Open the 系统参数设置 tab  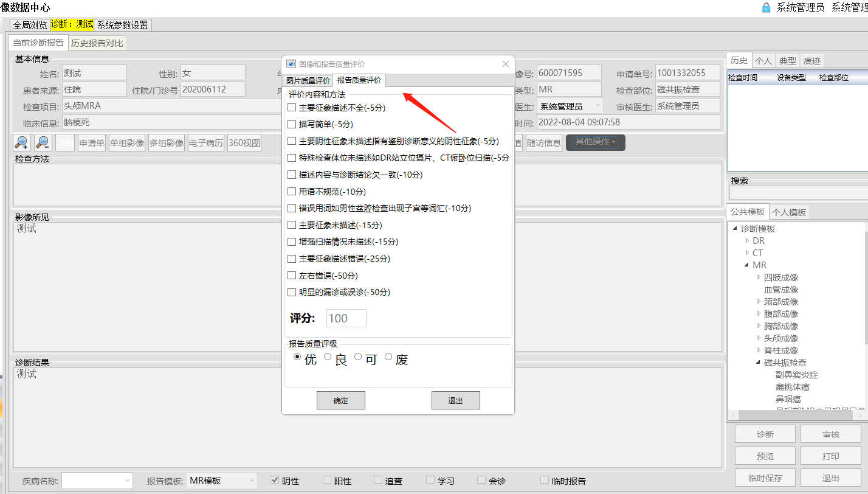pyautogui.click(x=123, y=25)
